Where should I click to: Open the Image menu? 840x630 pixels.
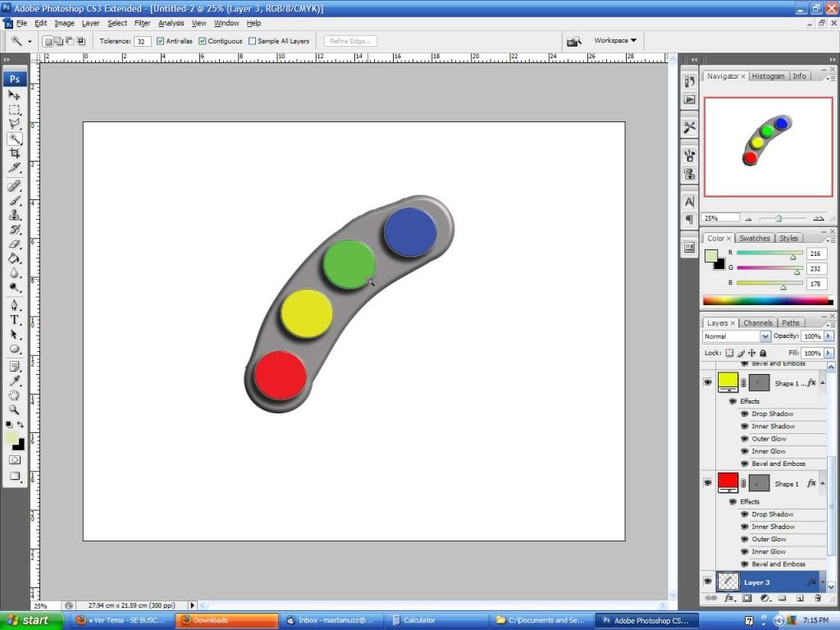coord(64,24)
